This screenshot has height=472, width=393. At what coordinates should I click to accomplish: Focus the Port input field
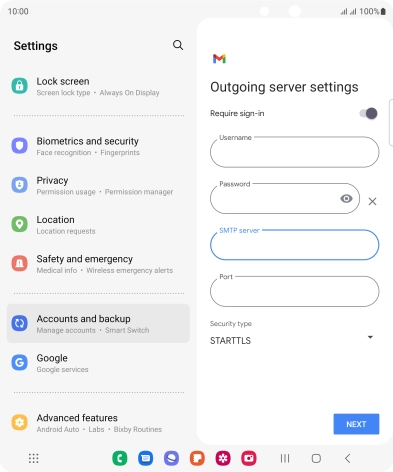coord(295,291)
